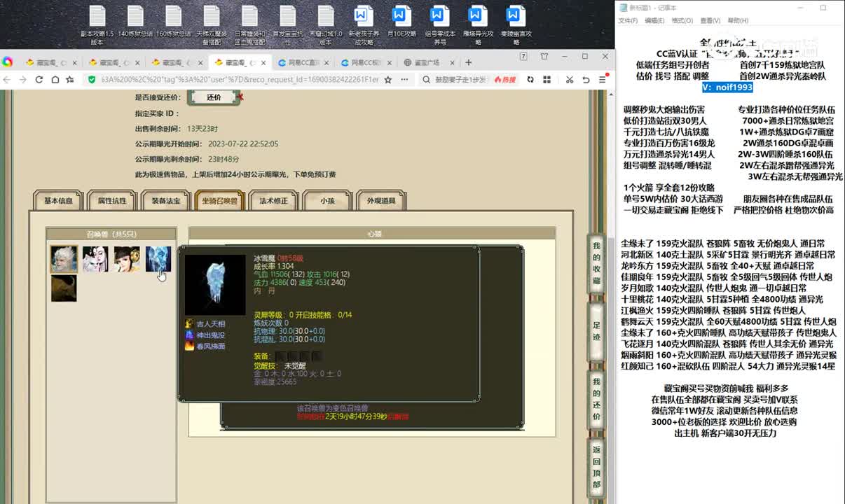Open the 装备法宝 tab
The height and width of the screenshot is (504, 845).
click(x=166, y=201)
